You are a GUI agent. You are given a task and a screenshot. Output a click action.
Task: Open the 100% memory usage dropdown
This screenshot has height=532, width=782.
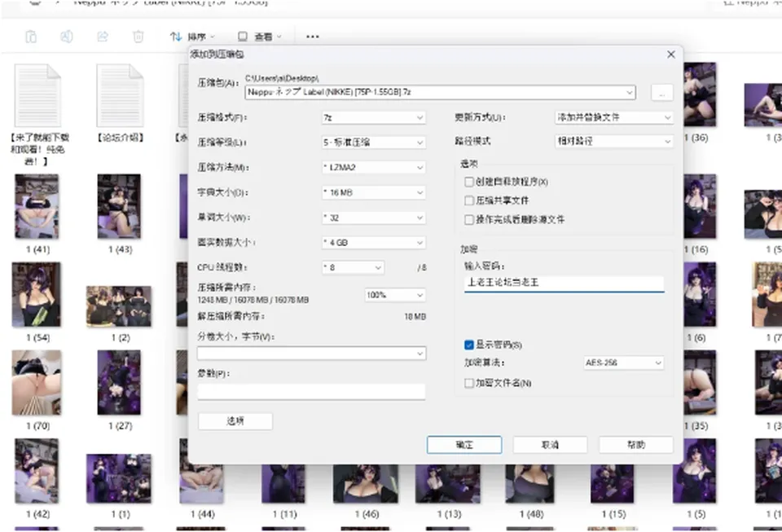point(395,295)
